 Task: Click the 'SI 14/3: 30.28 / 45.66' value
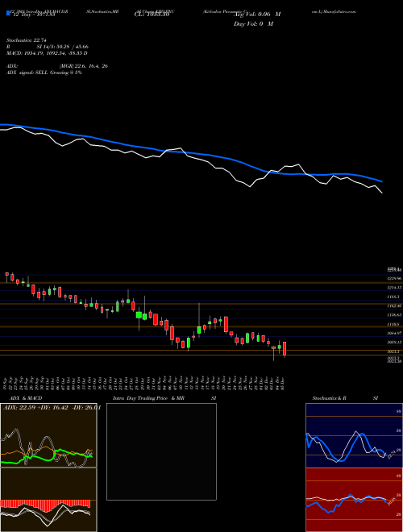tap(62, 47)
